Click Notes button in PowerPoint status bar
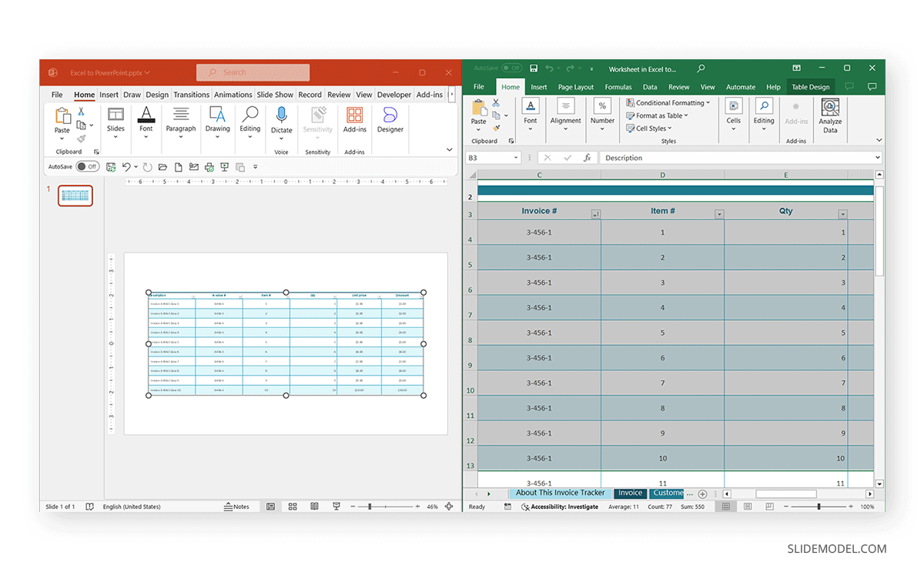The width and height of the screenshot is (924, 572). [x=236, y=507]
